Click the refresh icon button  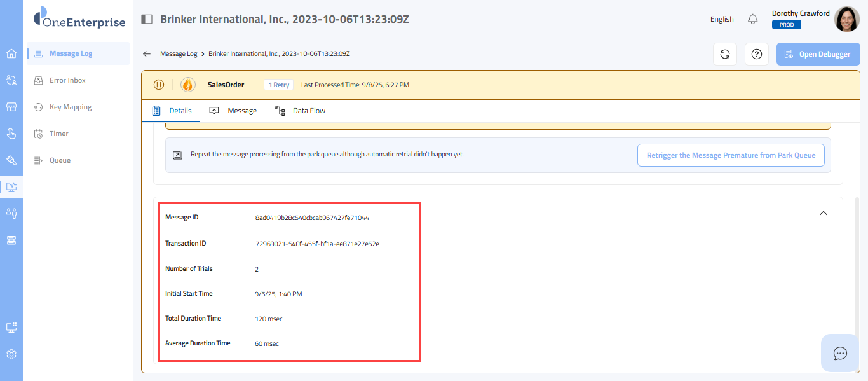pos(724,54)
